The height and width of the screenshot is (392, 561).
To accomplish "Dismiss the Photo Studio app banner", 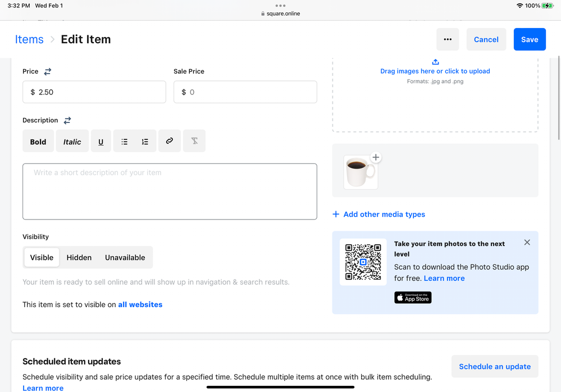I will 527,243.
